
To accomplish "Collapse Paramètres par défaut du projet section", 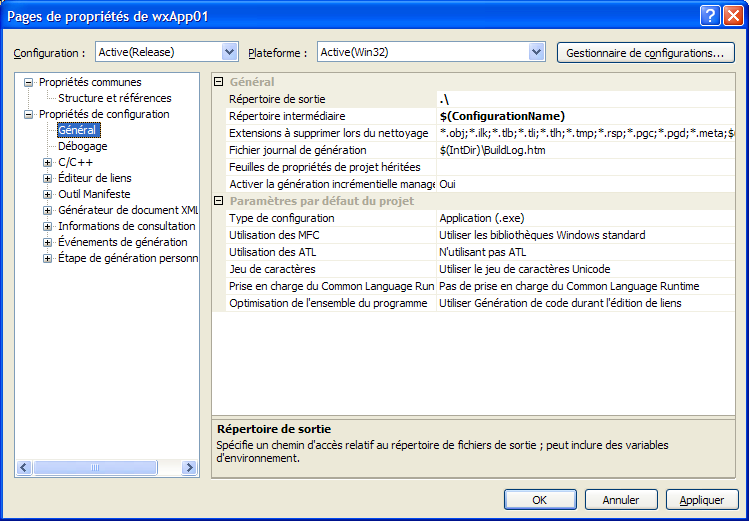I will (219, 201).
